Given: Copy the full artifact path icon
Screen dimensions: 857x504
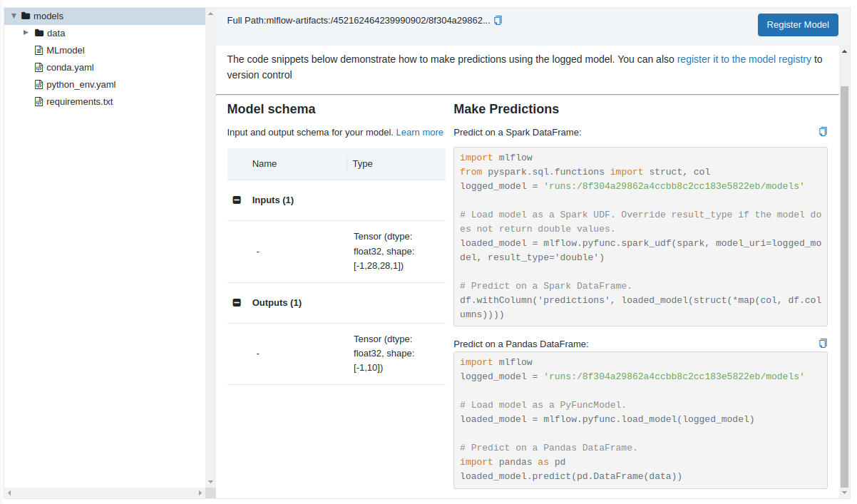Looking at the screenshot, I should pos(498,21).
